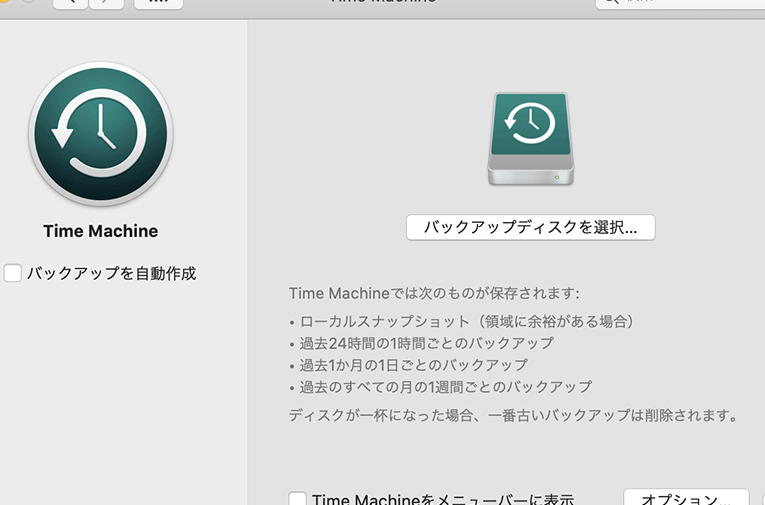Click the ディスクが一杯になった場合 note text

pyautogui.click(x=513, y=414)
